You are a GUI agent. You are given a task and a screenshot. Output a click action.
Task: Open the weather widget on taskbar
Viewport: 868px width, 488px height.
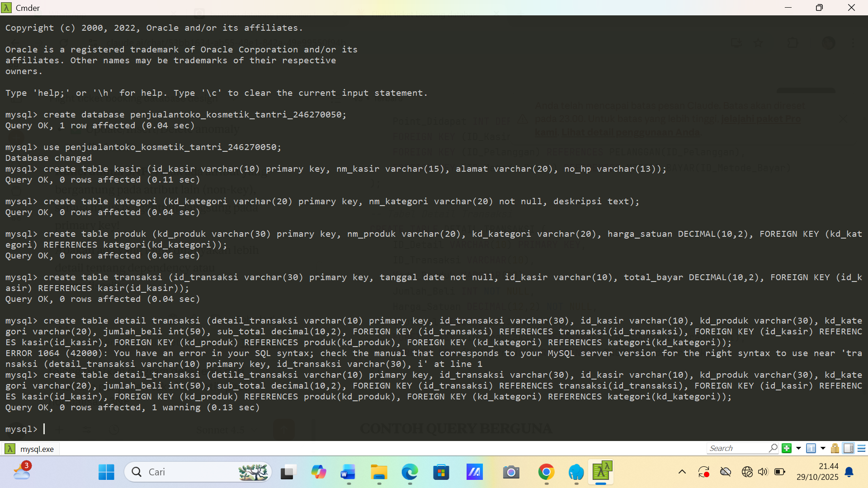pos(22,472)
